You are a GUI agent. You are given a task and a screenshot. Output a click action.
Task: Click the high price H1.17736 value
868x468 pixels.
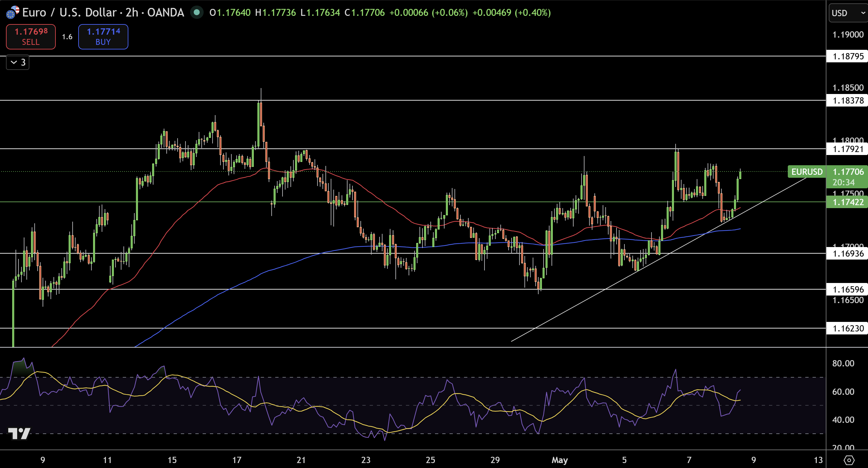click(x=275, y=13)
